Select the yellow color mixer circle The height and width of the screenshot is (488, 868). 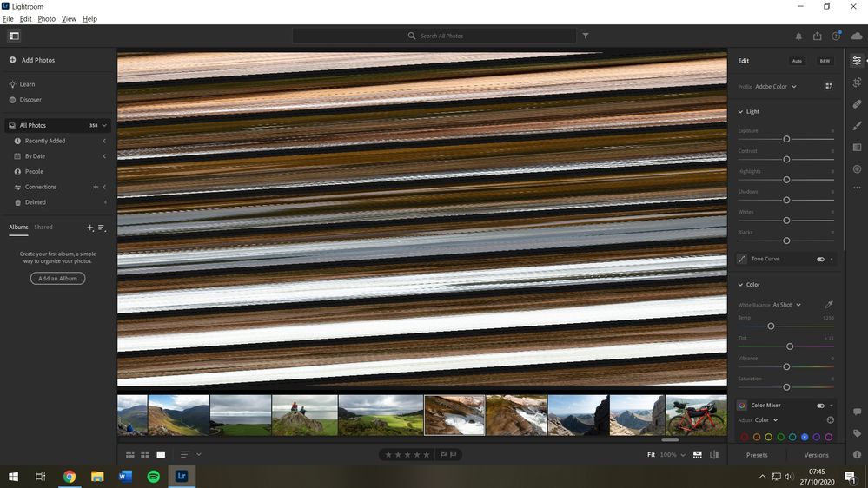click(768, 437)
